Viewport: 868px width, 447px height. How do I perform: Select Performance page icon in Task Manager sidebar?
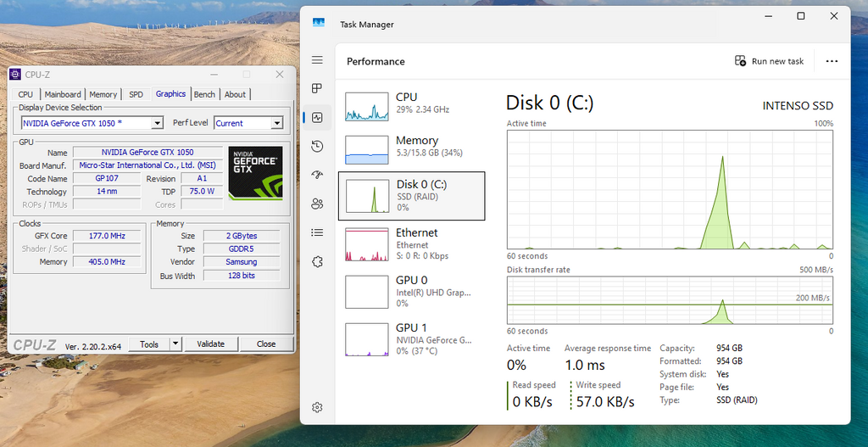click(317, 117)
